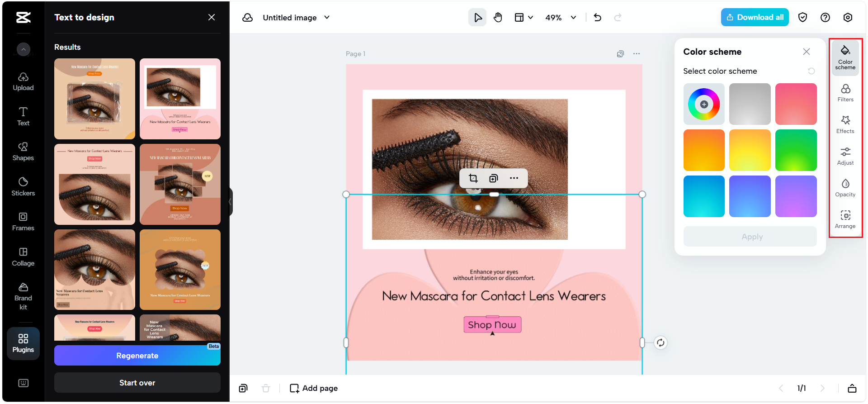The width and height of the screenshot is (868, 404).
Task: Open the Plugins panel
Action: click(23, 343)
